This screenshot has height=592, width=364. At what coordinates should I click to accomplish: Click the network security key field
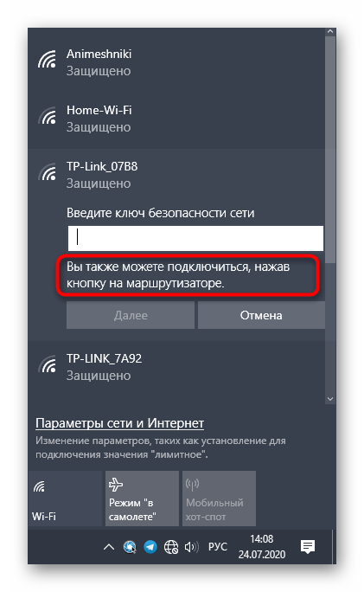pyautogui.click(x=195, y=238)
